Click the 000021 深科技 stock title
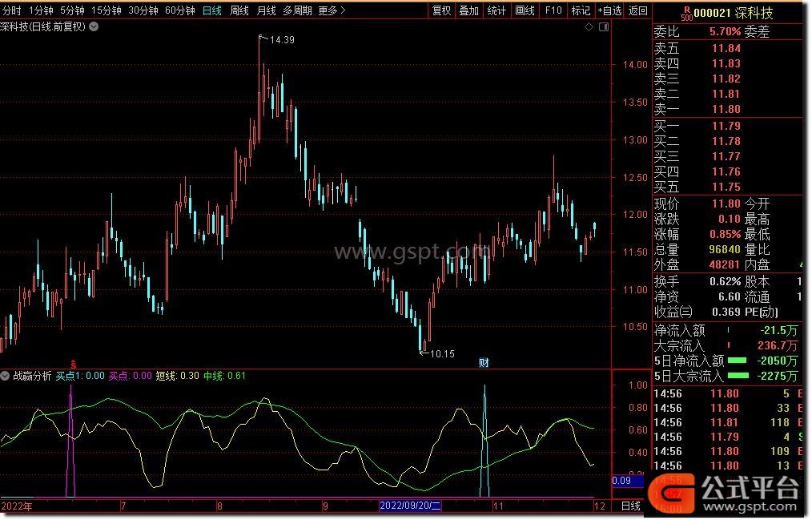Viewport: 812px width, 520px height. click(734, 13)
